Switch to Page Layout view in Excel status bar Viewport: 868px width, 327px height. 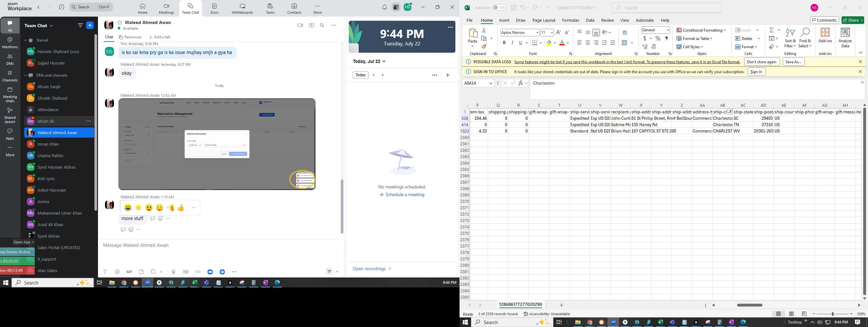[x=791, y=314]
